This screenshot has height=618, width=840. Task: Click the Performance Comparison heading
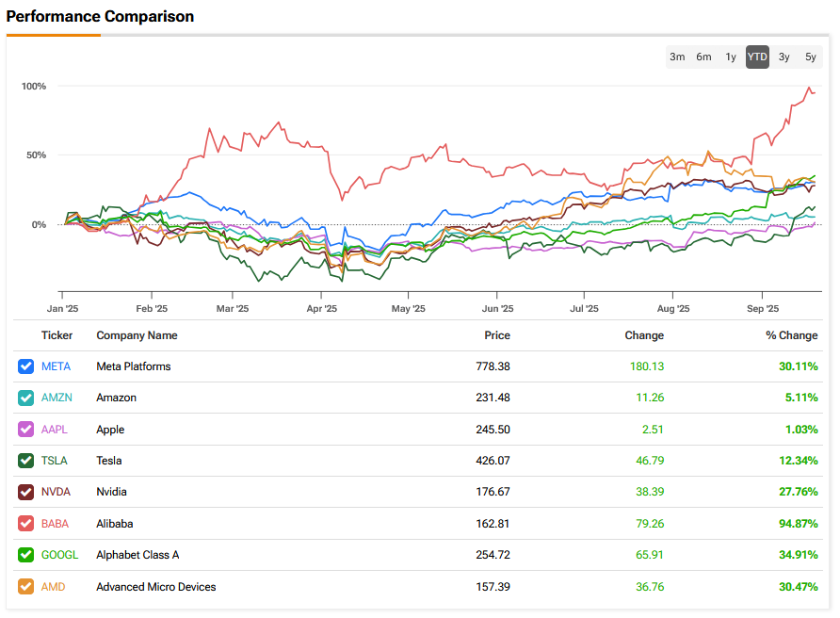100,17
